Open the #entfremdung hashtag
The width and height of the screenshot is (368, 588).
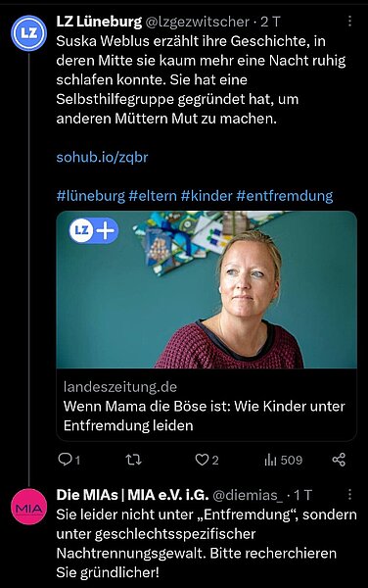click(x=285, y=196)
